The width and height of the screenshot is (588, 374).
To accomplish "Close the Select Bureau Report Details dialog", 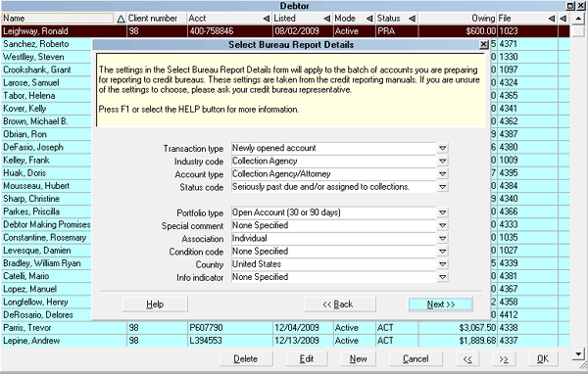I will click(484, 45).
